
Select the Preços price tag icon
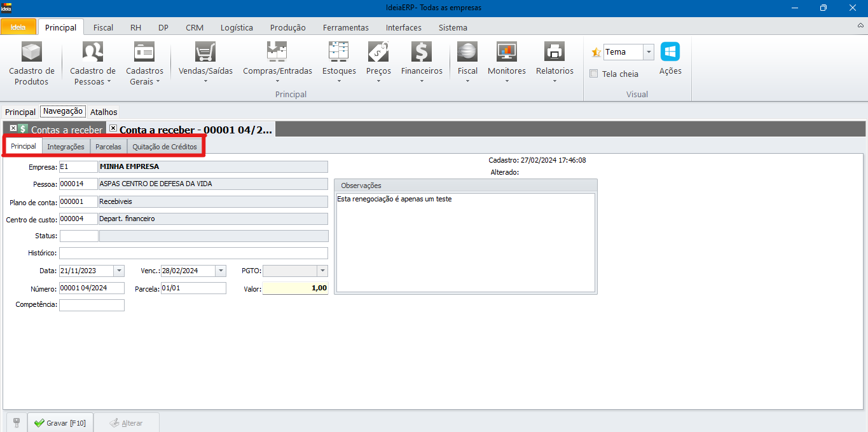pos(378,52)
